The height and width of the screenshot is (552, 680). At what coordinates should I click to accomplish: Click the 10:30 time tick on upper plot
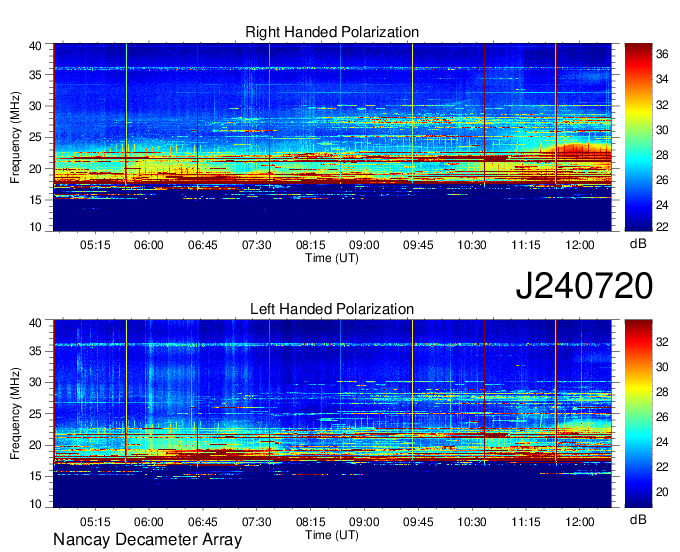472,245
